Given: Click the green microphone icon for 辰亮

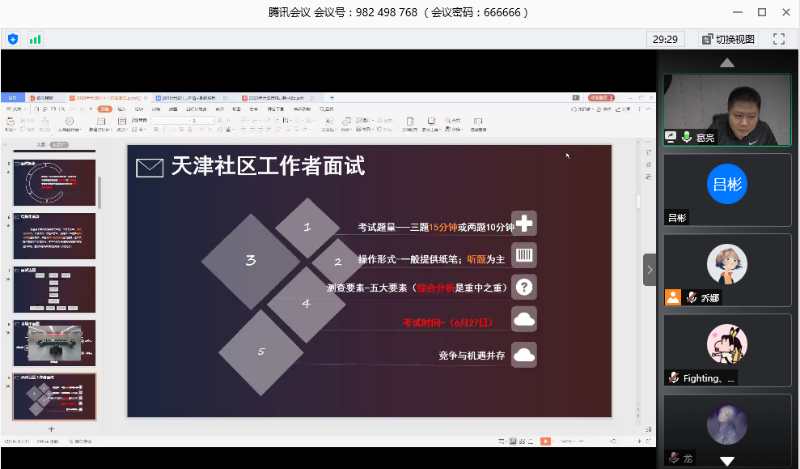Looking at the screenshot, I should point(688,137).
